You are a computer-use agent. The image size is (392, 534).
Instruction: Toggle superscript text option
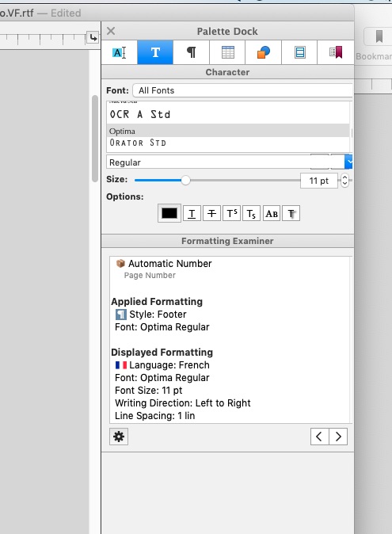click(232, 214)
